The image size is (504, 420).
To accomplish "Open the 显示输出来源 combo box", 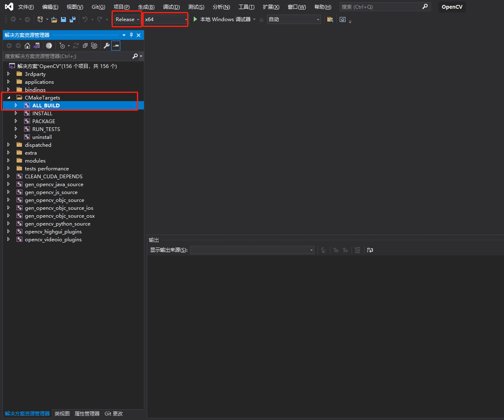I will pos(252,250).
